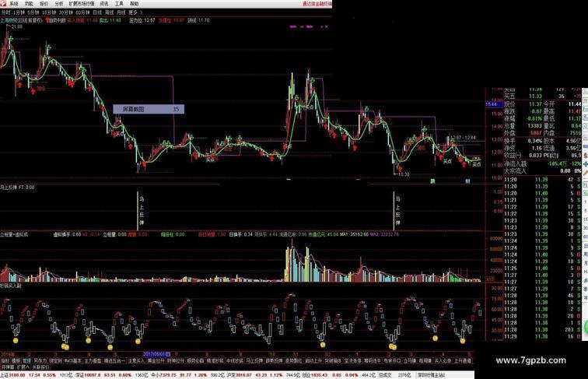
Task: Select the 立马赚 indicator template
Action: [x=409, y=360]
